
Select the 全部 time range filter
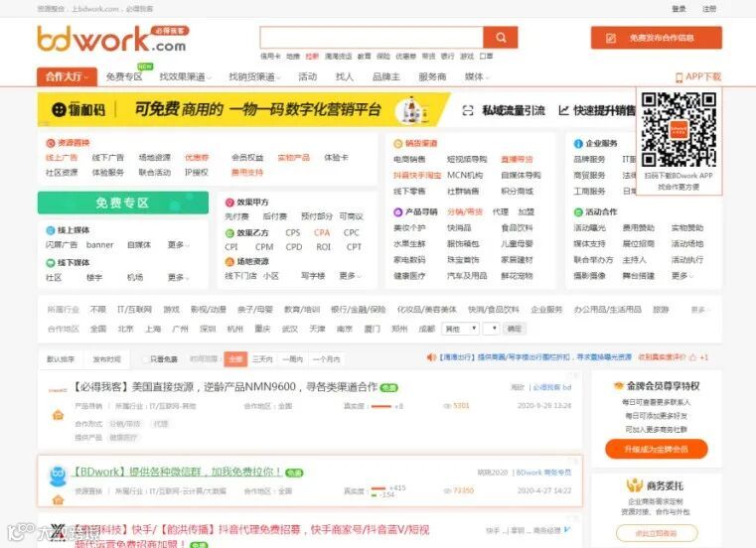click(x=235, y=359)
